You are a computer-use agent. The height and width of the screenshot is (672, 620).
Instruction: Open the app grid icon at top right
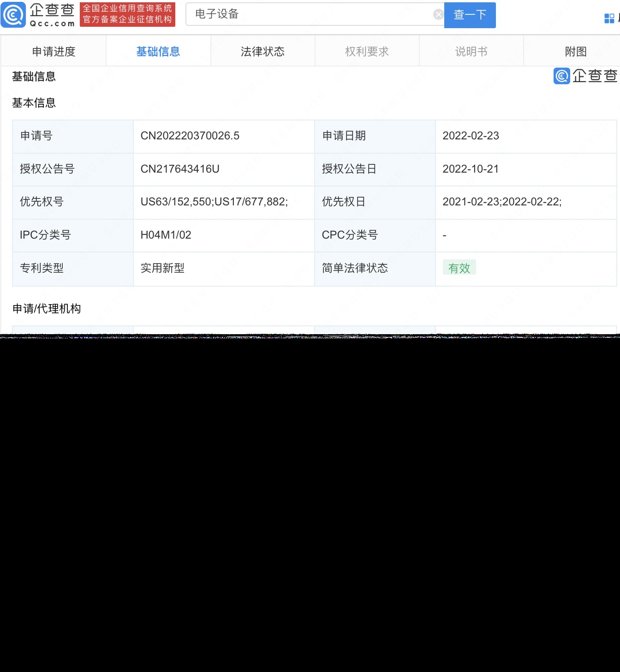tap(609, 18)
